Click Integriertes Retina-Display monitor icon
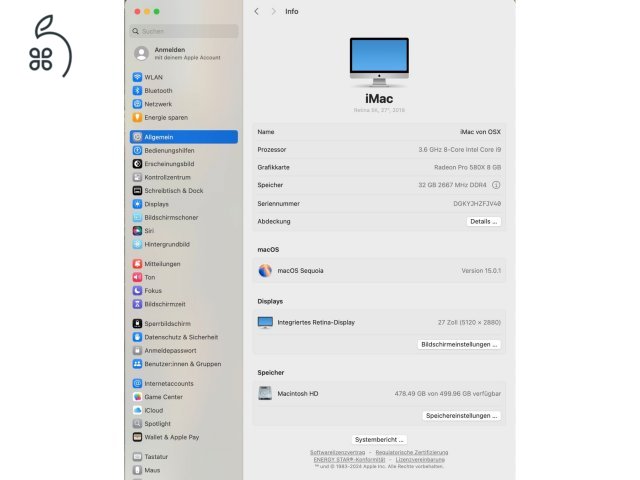The height and width of the screenshot is (480, 640). (265, 322)
